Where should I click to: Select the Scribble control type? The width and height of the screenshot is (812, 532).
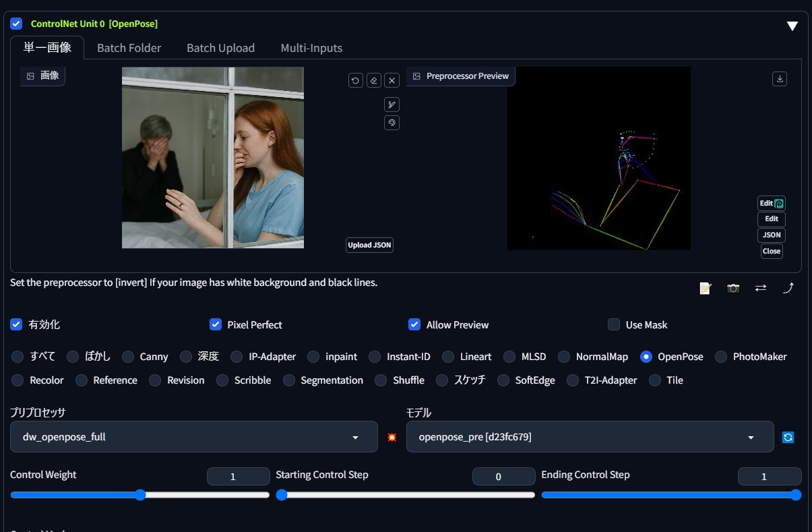(x=222, y=380)
